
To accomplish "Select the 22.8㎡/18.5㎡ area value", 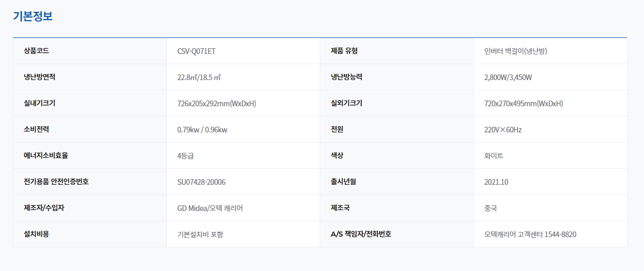I will [x=199, y=78].
